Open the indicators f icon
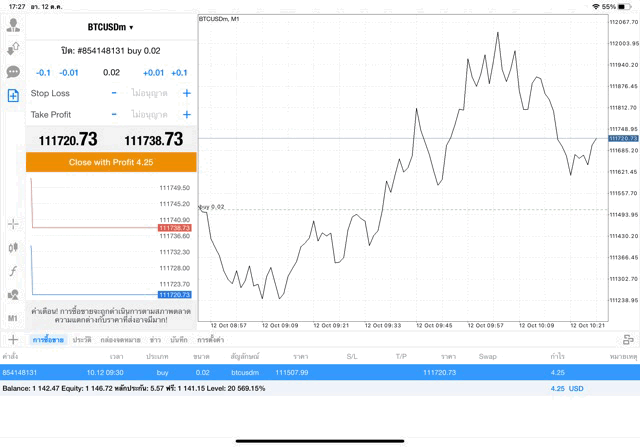Image resolution: width=640 pixels, height=447 pixels. (13, 271)
